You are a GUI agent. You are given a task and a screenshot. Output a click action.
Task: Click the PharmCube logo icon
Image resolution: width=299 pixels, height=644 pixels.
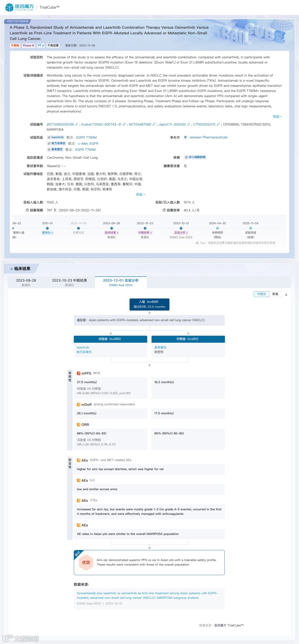pyautogui.click(x=9, y=7)
